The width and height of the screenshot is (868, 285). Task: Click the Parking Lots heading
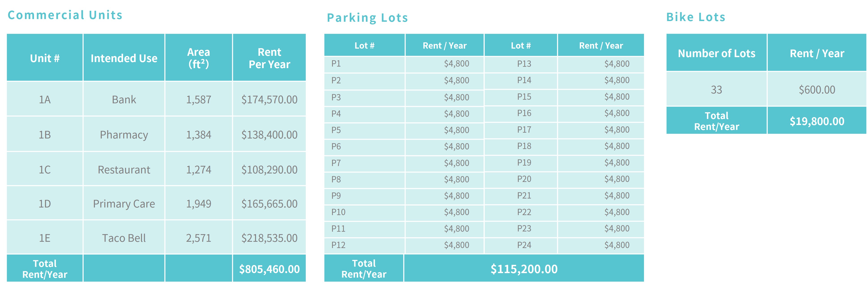coord(367,18)
